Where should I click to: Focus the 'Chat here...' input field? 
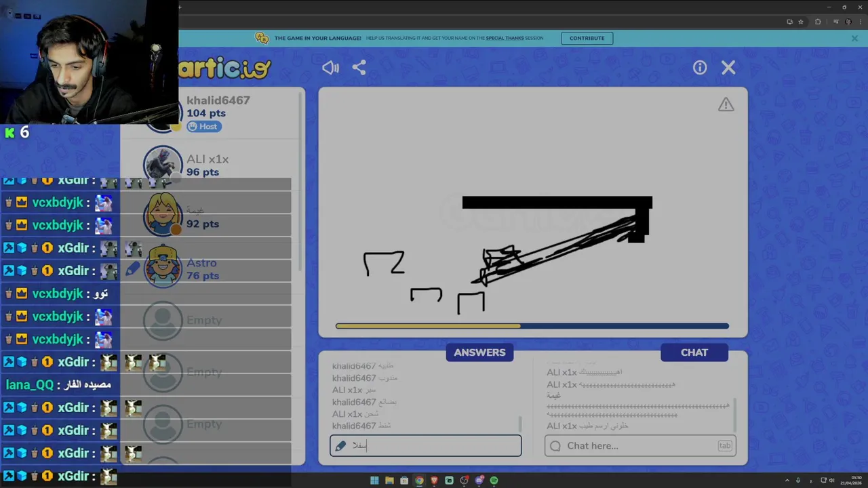pos(640,445)
